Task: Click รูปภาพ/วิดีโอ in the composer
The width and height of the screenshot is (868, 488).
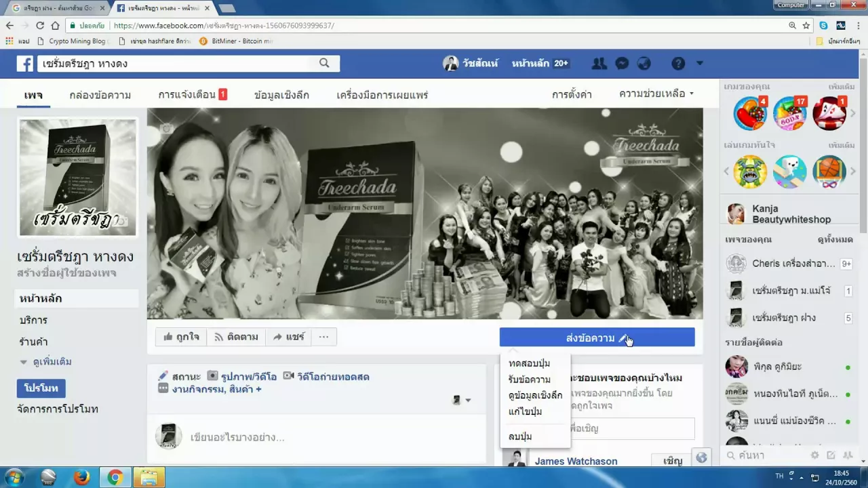Action: point(242,376)
